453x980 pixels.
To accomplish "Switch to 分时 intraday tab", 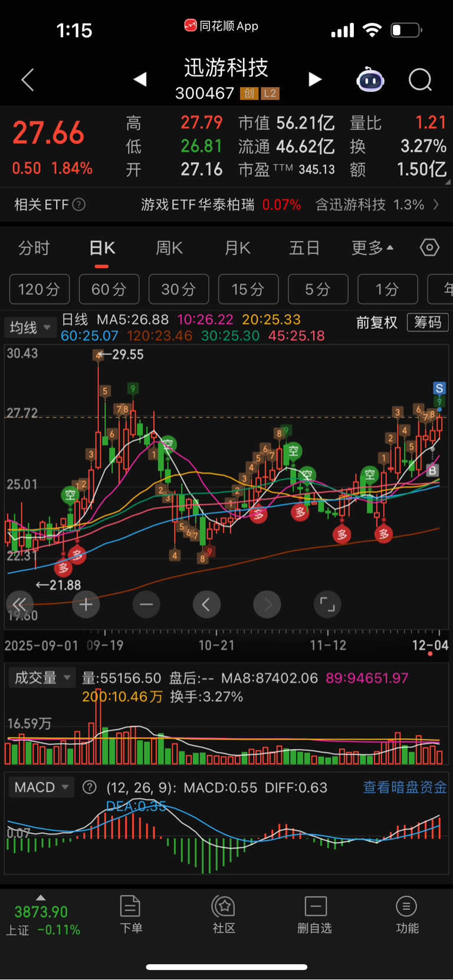I will click(34, 248).
